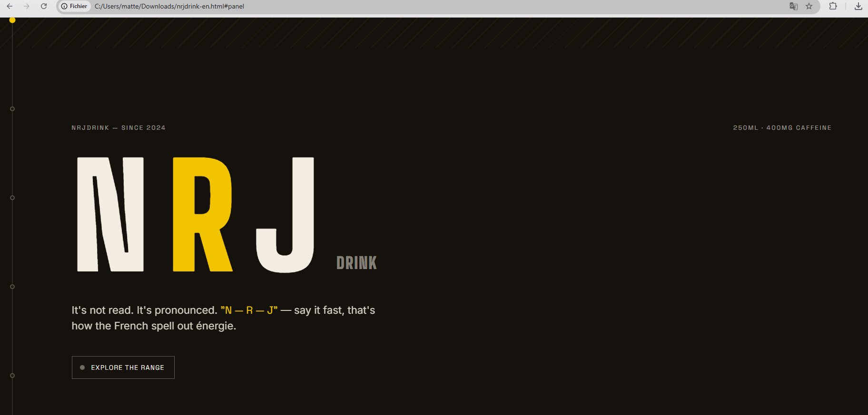Click the large yellow R letter

click(x=203, y=214)
